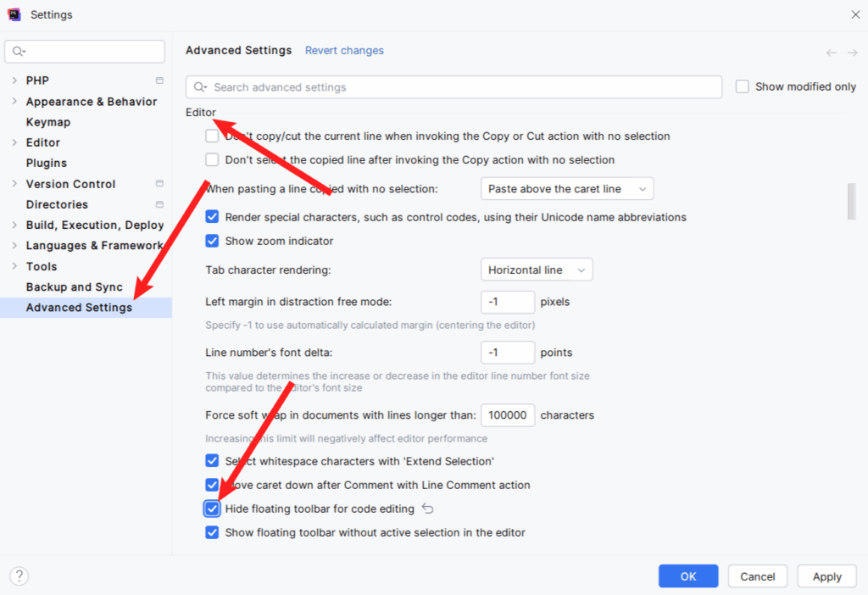868x595 pixels.
Task: Select Directories in settings tree
Action: [x=57, y=204]
